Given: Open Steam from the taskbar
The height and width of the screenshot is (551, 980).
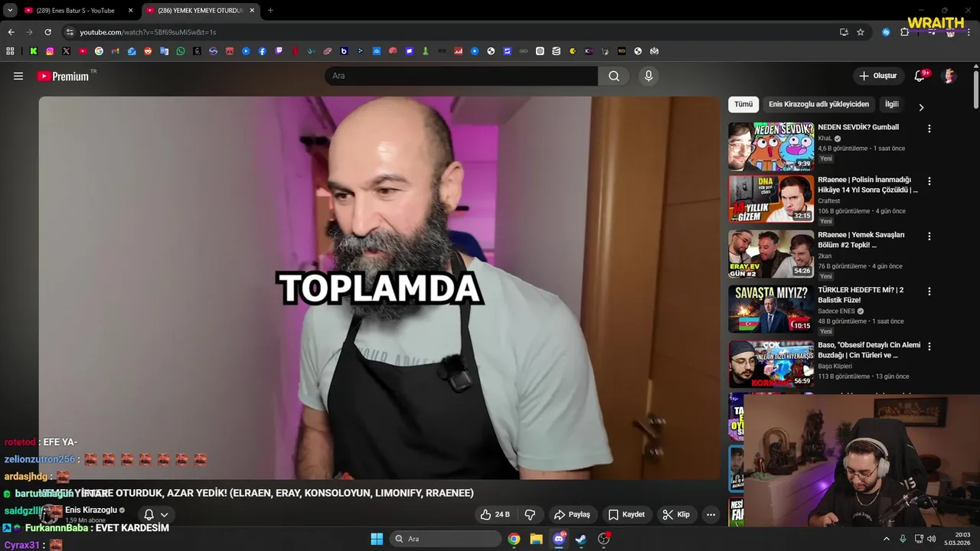Looking at the screenshot, I should 581,539.
